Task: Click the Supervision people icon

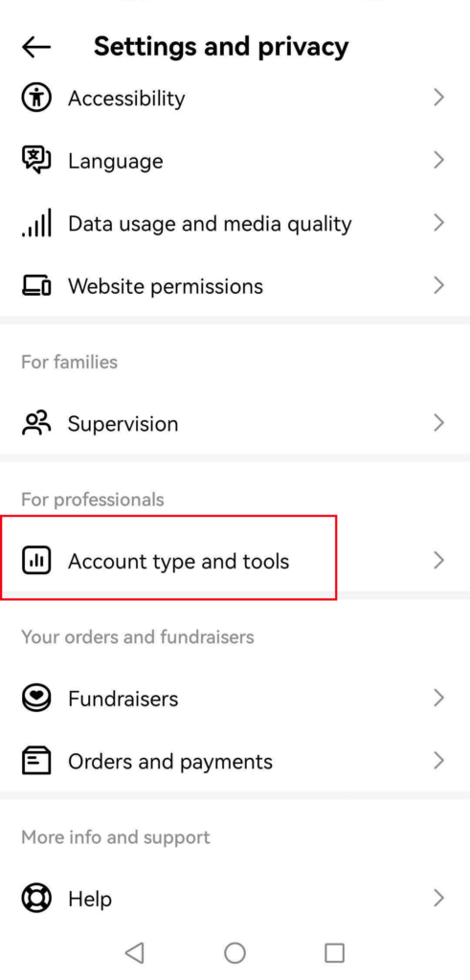Action: pyautogui.click(x=36, y=423)
